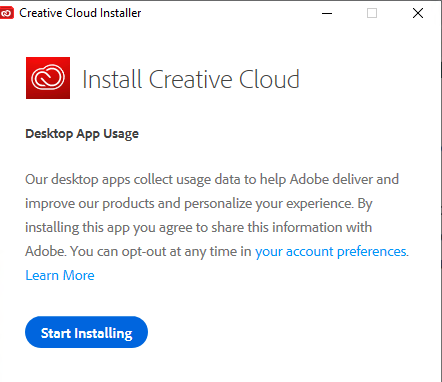Click the 'Desktop App Usage' subheading
This screenshot has width=442, height=382.
tap(82, 134)
